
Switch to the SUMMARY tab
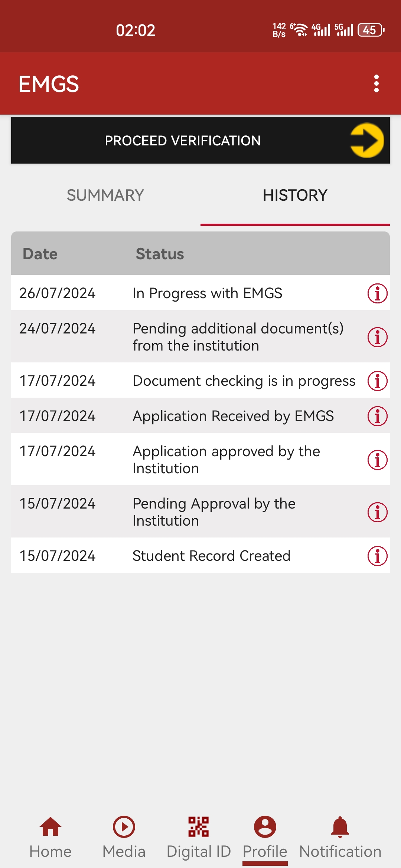(x=105, y=195)
